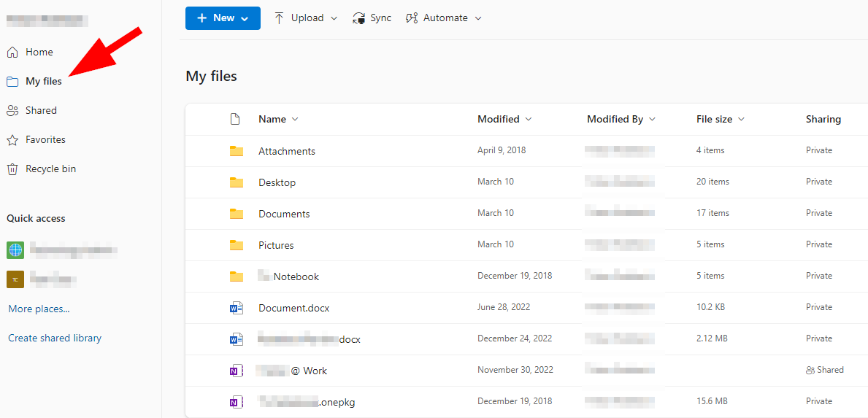Click the More places link
The height and width of the screenshot is (418, 868).
(39, 309)
